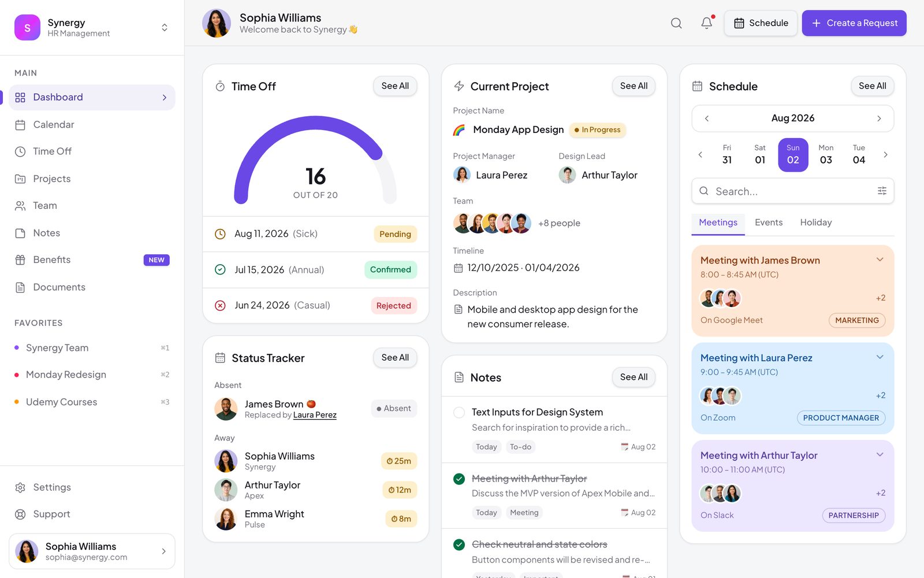This screenshot has width=924, height=578.
Task: Uncheck the Meeting with Arthur Taylor note
Action: tap(459, 479)
